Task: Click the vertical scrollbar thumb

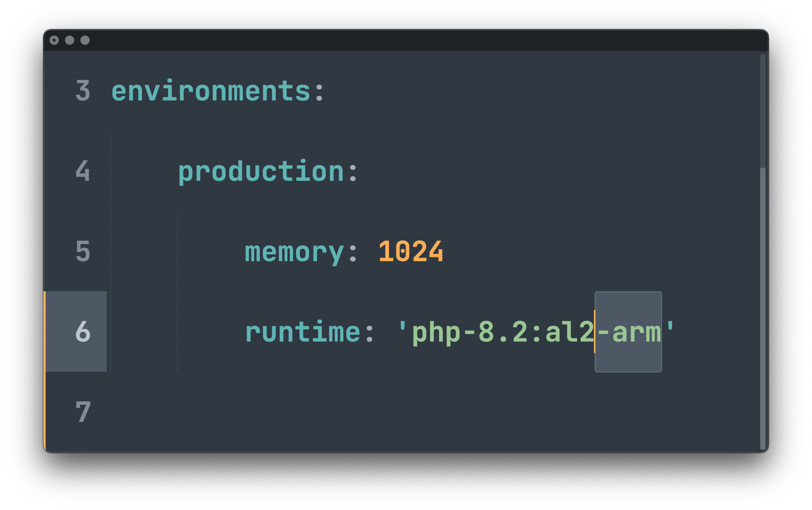Action: click(x=763, y=309)
